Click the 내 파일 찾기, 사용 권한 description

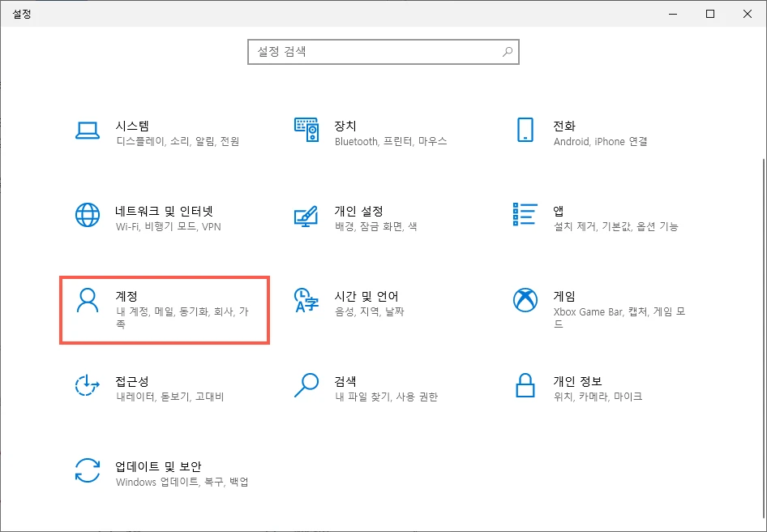tap(387, 397)
